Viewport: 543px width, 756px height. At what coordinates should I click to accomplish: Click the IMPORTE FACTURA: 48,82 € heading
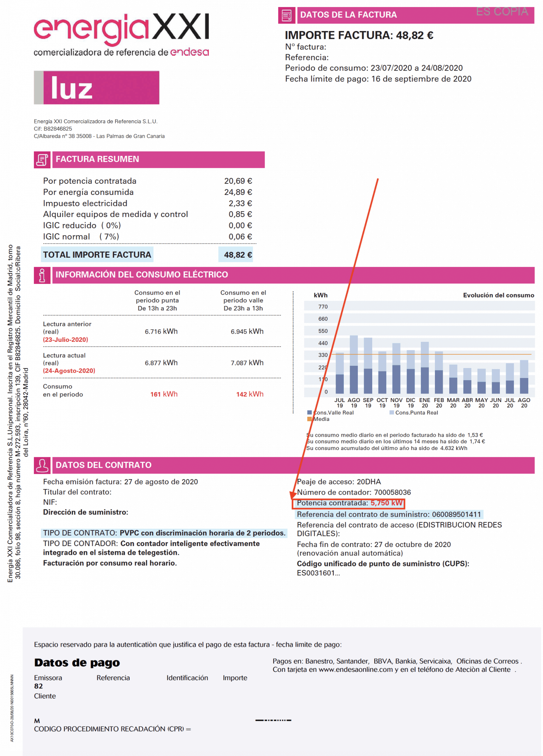click(x=359, y=35)
